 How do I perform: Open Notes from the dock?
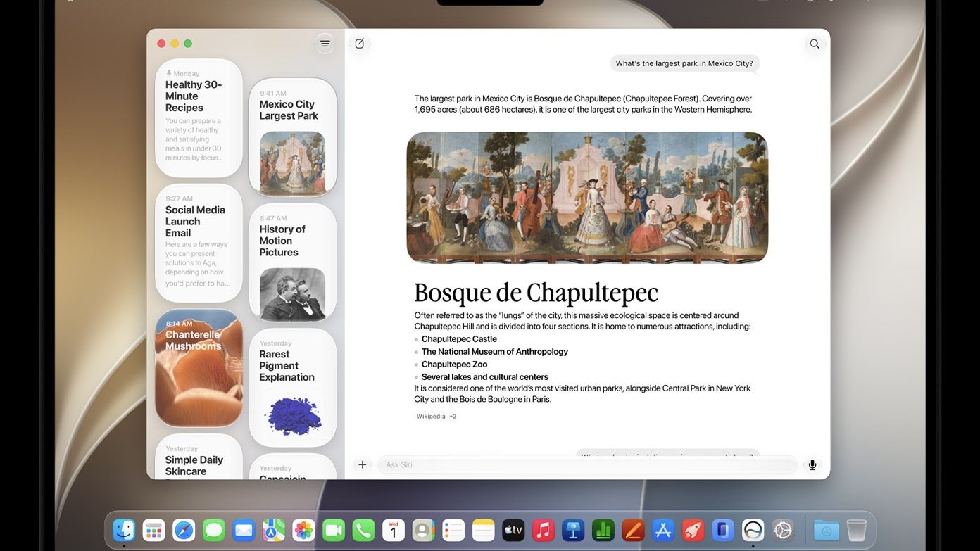point(484,530)
